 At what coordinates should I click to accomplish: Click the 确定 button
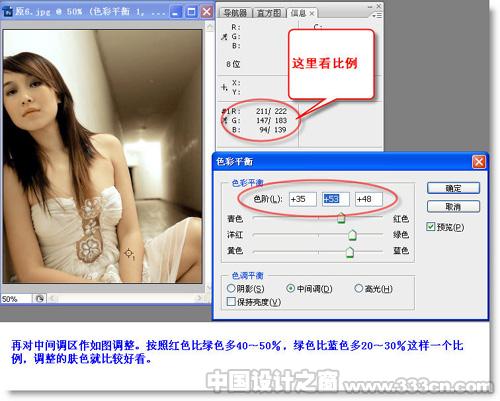tap(453, 188)
